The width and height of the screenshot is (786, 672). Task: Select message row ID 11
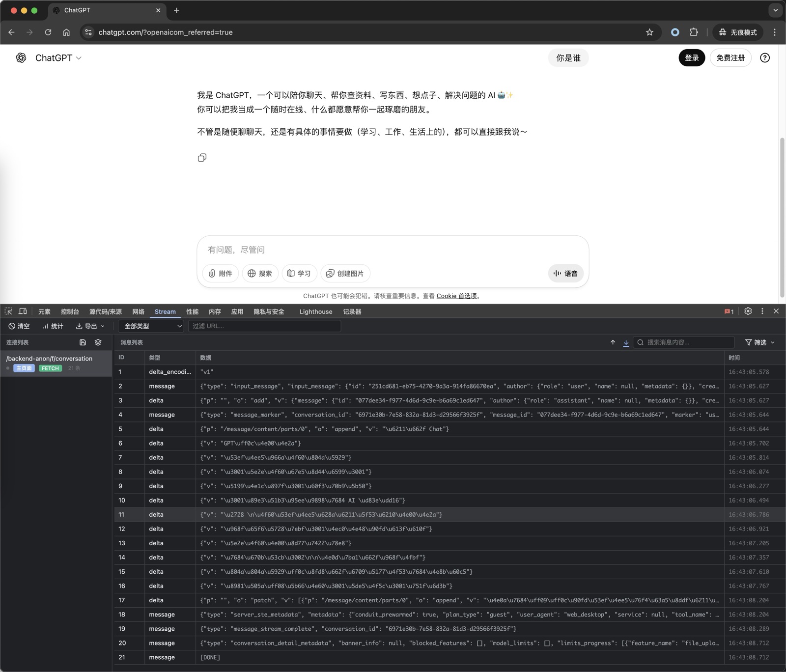point(449,514)
